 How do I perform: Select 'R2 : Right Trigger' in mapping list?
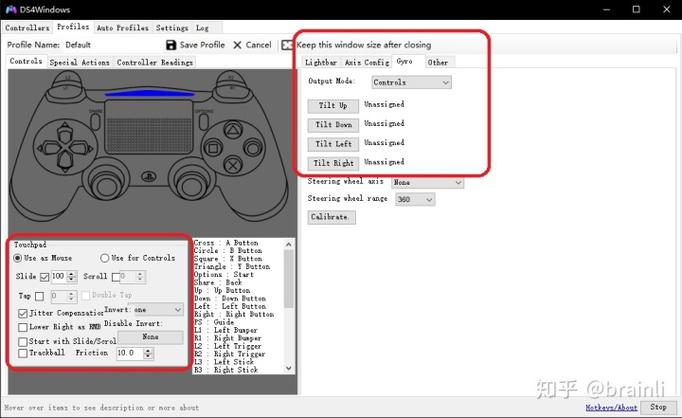[x=230, y=354]
